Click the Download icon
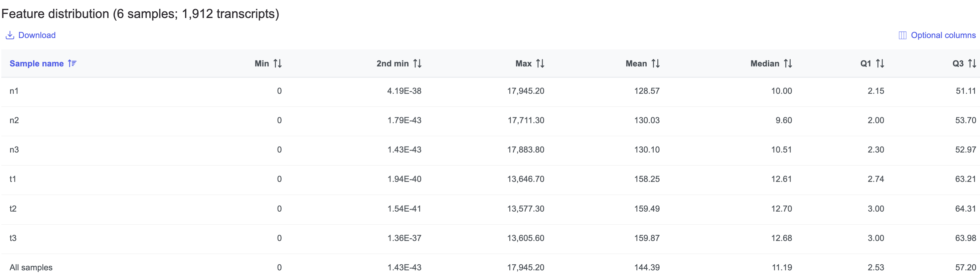The width and height of the screenshot is (980, 273). click(x=10, y=35)
